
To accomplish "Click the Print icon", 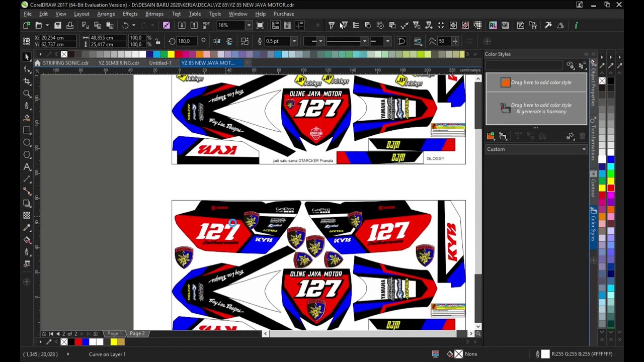I will pyautogui.click(x=70, y=25).
